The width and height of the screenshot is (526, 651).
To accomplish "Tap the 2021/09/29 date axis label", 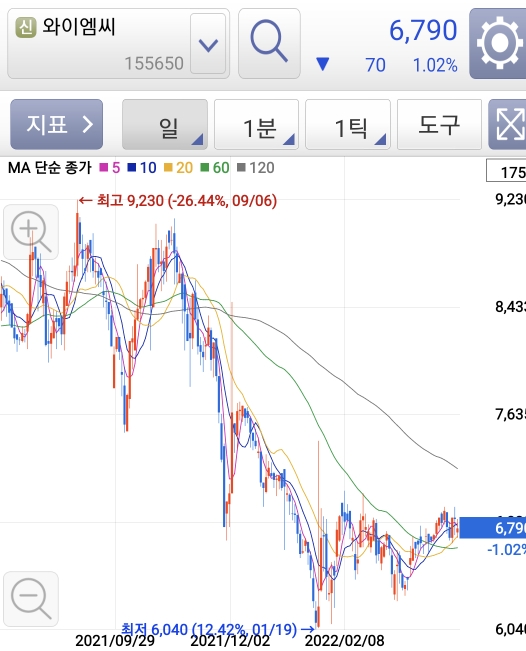I will point(115,641).
